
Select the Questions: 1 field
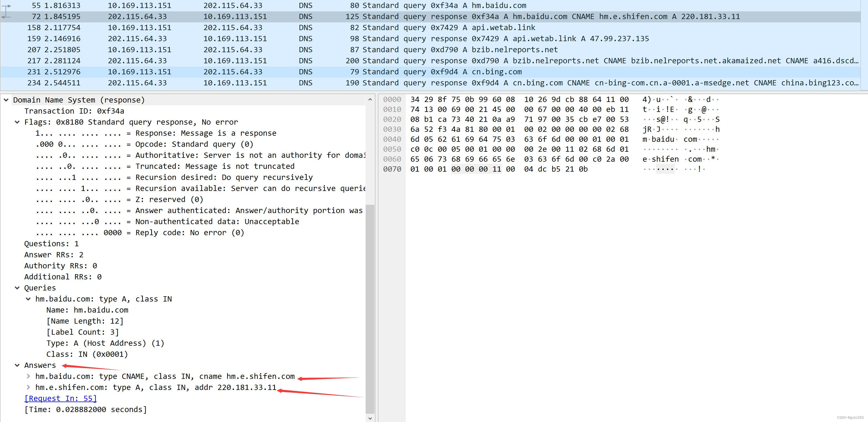51,244
